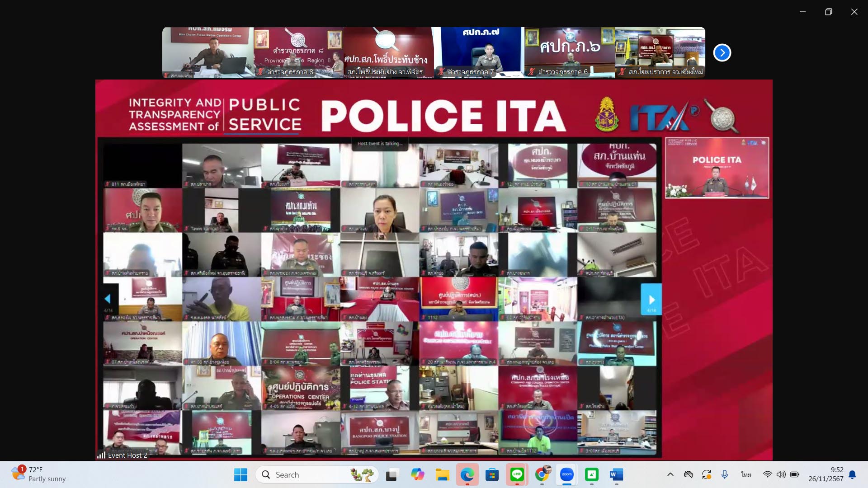This screenshot has width=868, height=488.
Task: Open clock and date panel
Action: click(x=826, y=474)
